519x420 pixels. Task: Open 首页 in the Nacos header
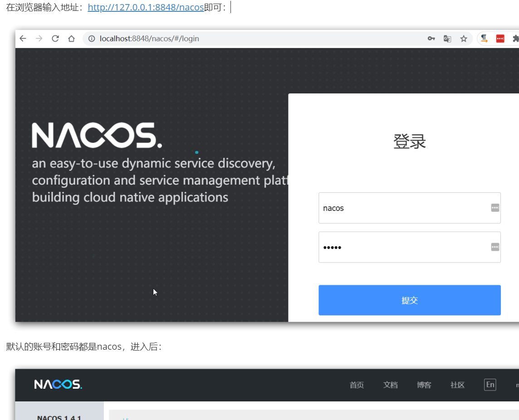[357, 385]
